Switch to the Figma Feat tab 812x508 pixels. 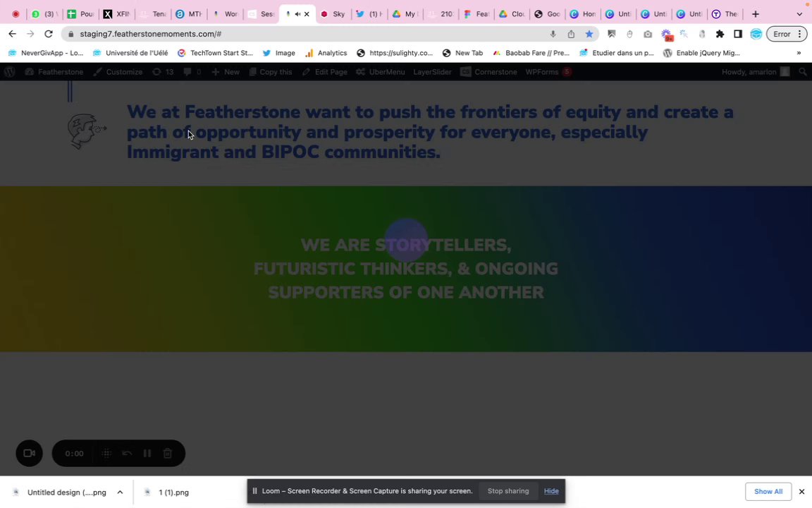(x=476, y=14)
